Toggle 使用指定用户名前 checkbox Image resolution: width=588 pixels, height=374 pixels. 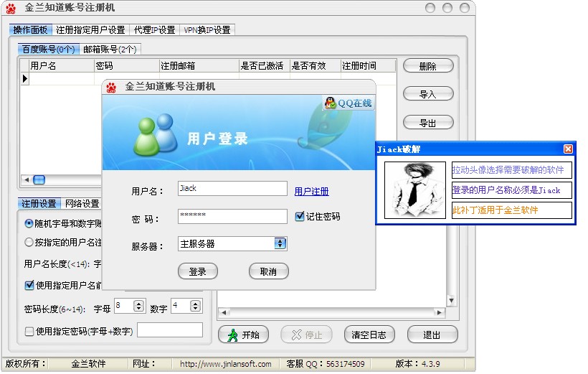point(29,285)
